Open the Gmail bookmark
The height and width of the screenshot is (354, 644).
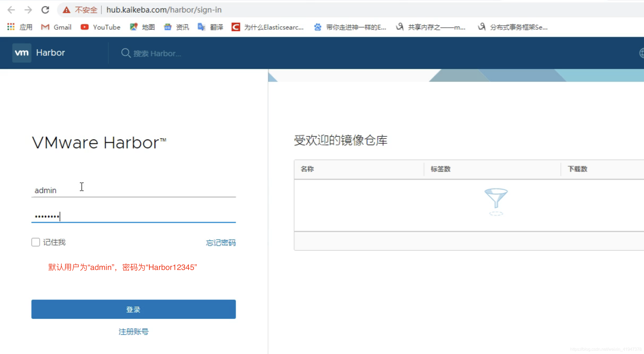point(56,27)
